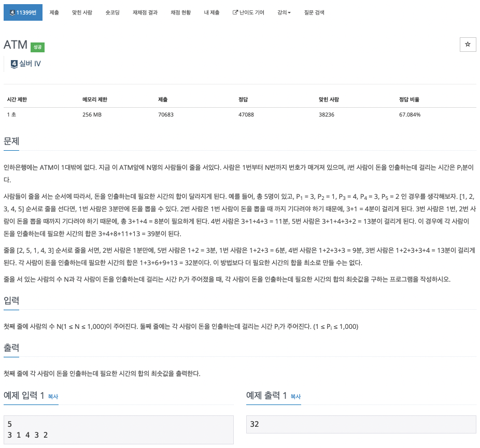Open the 제출 submit tab
Screen dimensions: 480x448
(54, 12)
